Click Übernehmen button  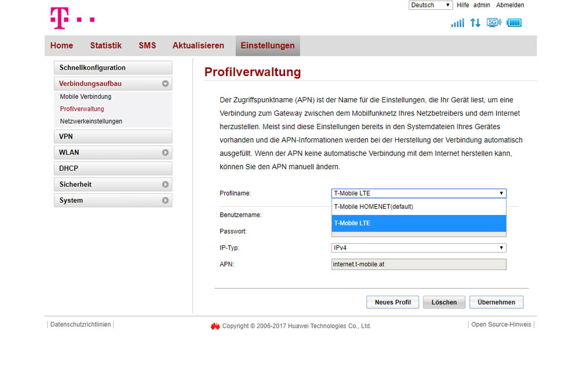pyautogui.click(x=496, y=302)
